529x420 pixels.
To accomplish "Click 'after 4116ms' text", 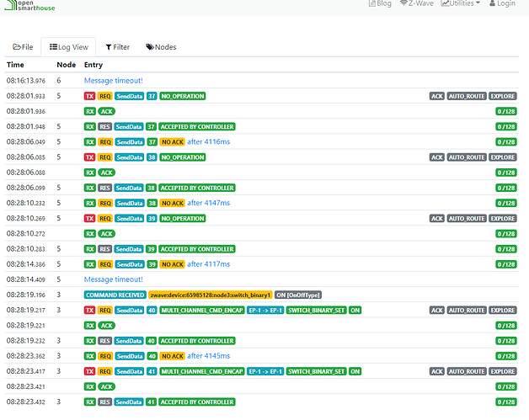I will pyautogui.click(x=209, y=142).
